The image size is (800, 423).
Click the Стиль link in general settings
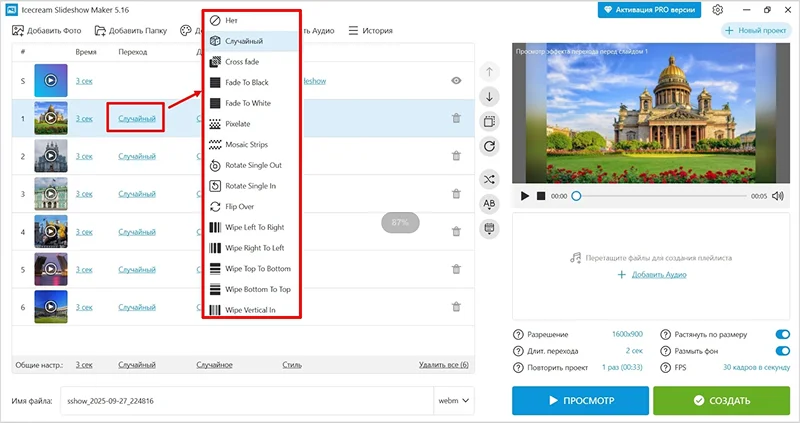(x=292, y=365)
